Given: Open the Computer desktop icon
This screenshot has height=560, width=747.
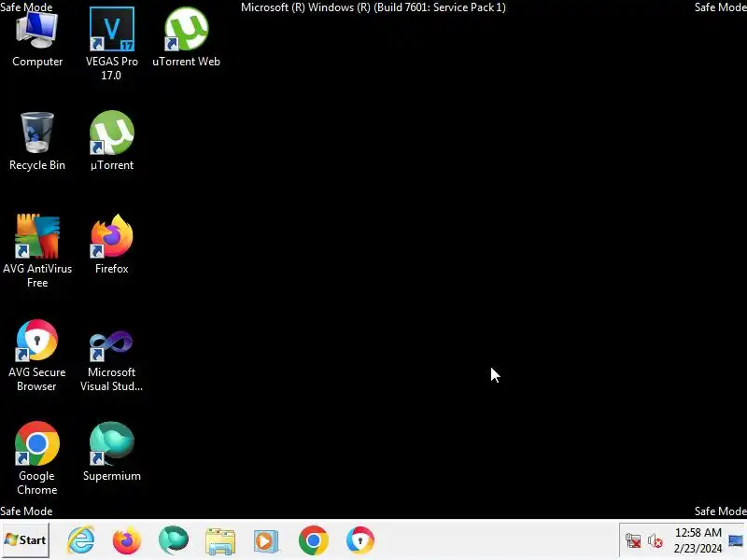Looking at the screenshot, I should (37, 39).
